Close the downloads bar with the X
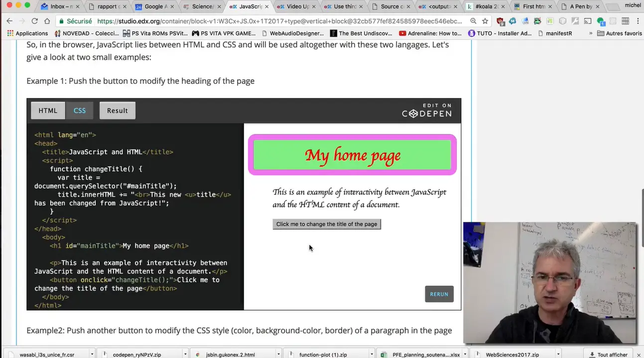644x358 pixels. (x=639, y=355)
